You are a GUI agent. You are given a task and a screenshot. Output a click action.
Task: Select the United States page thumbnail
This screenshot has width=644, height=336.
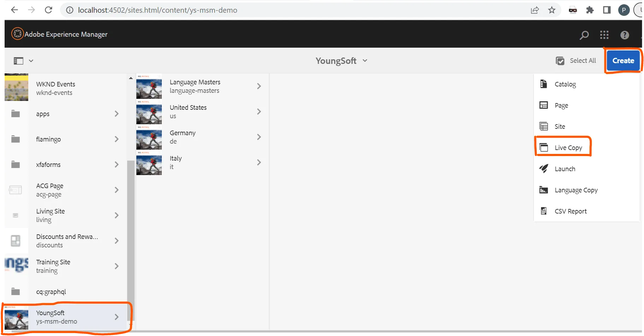[149, 112]
